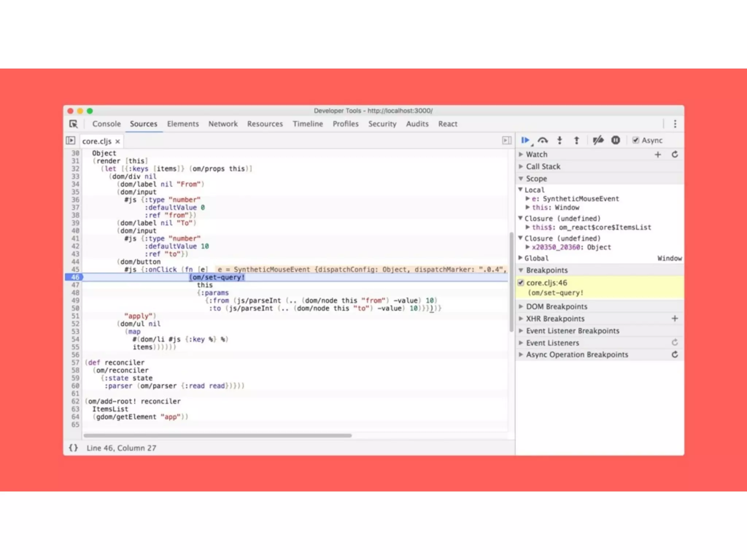This screenshot has width=747, height=560.
Task: Click the horizontal scrollbar under the code
Action: pos(217,435)
